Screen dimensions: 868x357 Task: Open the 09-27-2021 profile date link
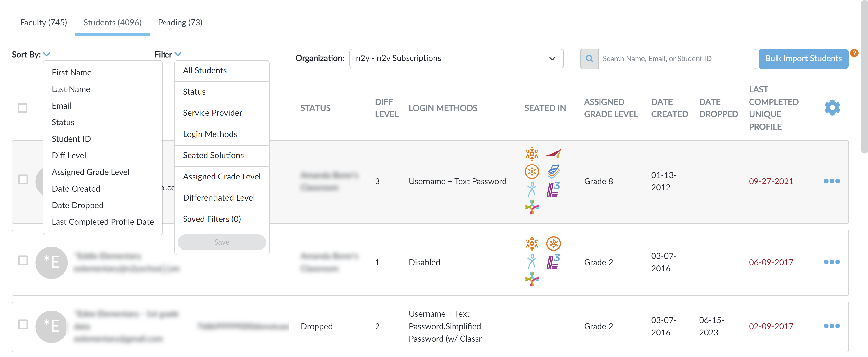771,181
